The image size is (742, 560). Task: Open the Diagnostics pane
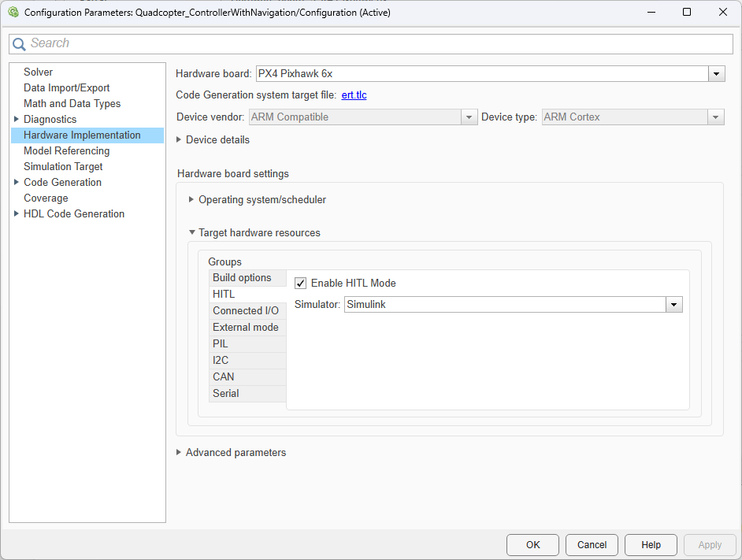pyautogui.click(x=50, y=119)
